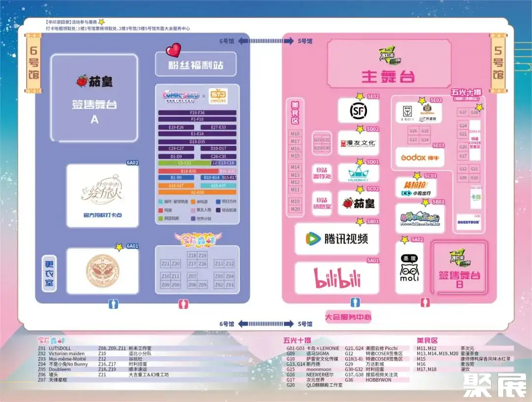Click the yellow star beside booth 5E02
This screenshot has height=402, width=532.
(360, 97)
